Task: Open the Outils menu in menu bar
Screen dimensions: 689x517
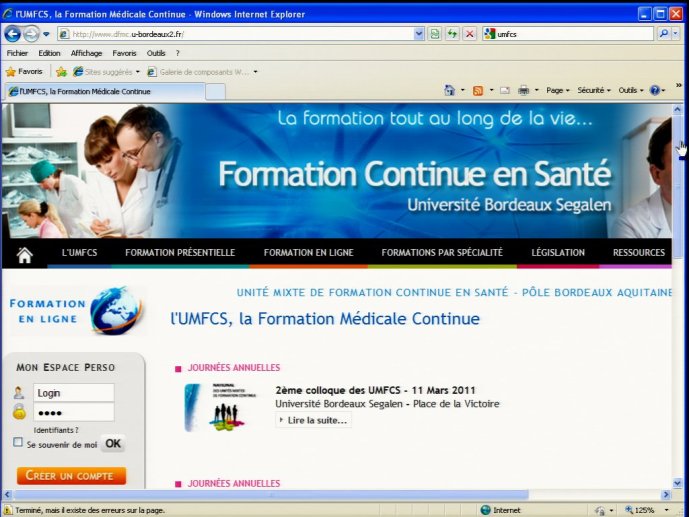Action: [x=156, y=53]
